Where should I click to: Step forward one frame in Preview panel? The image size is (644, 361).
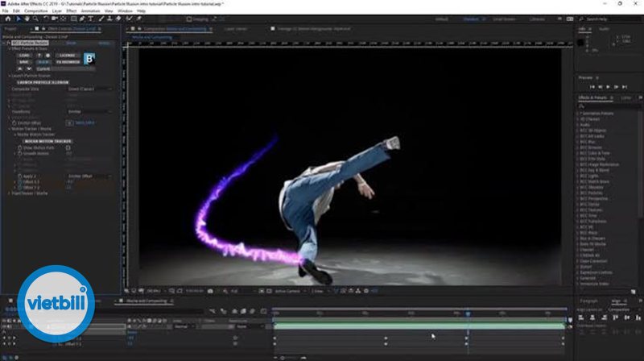coord(616,87)
